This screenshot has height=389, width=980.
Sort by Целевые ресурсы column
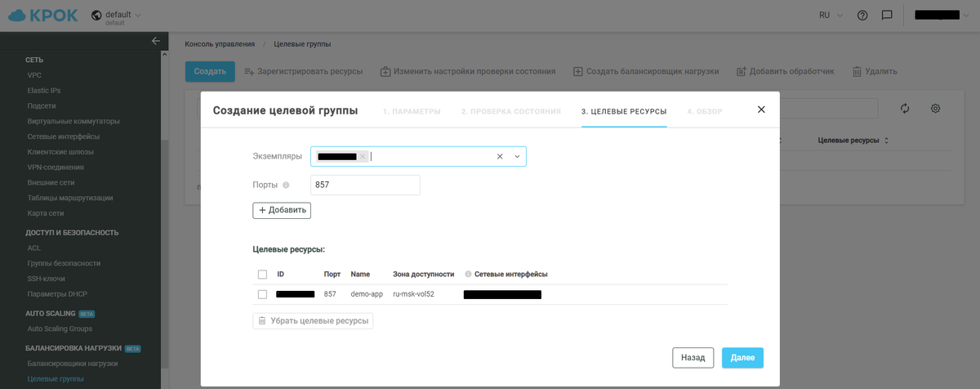[x=853, y=141]
